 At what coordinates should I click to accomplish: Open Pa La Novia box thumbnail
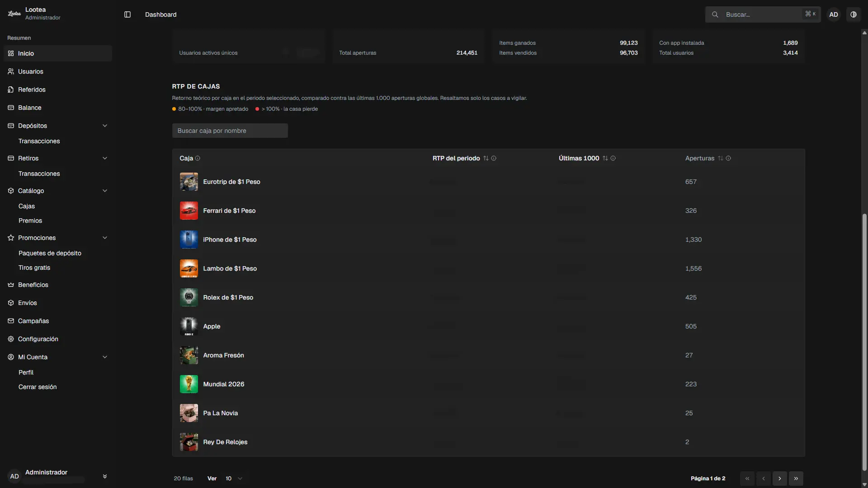(189, 413)
